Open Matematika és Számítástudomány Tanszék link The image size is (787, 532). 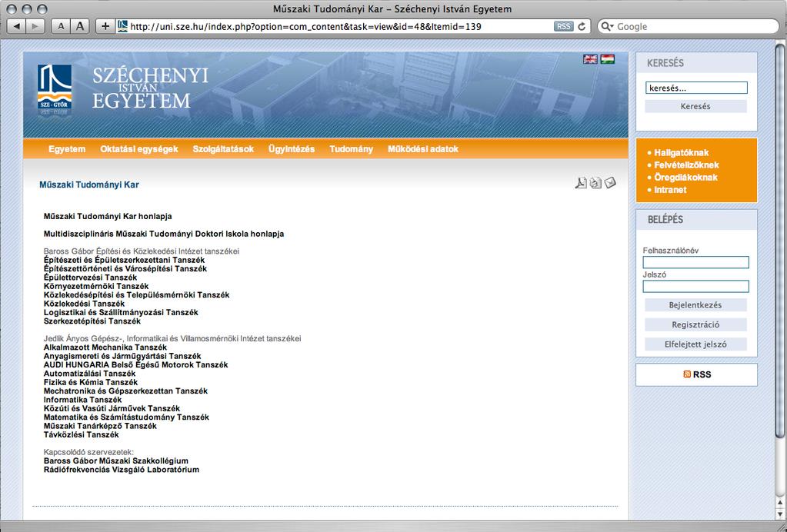point(126,417)
